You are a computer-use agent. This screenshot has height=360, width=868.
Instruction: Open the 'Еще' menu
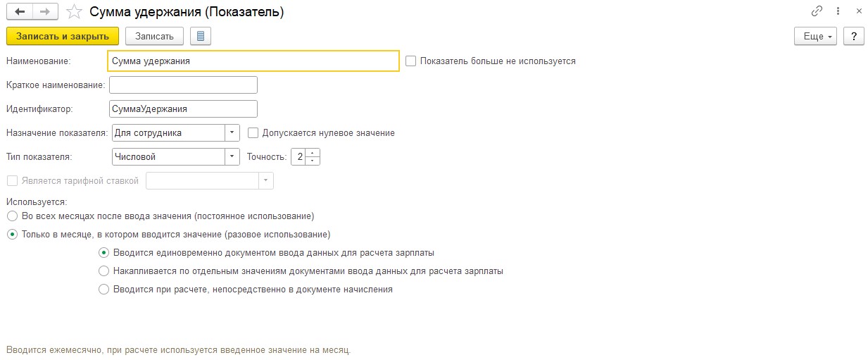815,36
